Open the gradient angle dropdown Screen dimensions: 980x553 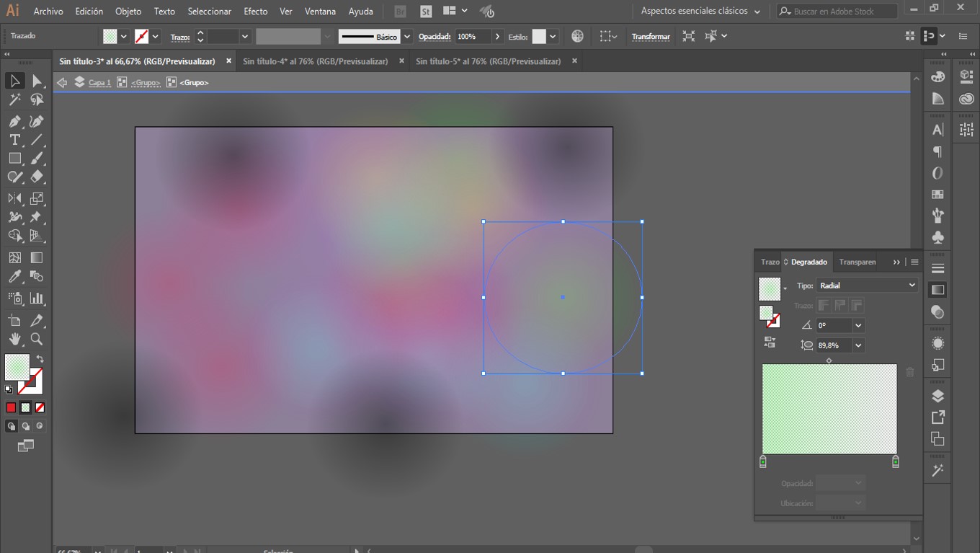858,326
